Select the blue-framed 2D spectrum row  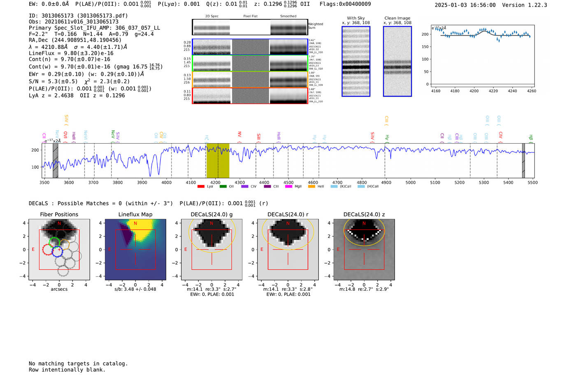pyautogui.click(x=250, y=47)
